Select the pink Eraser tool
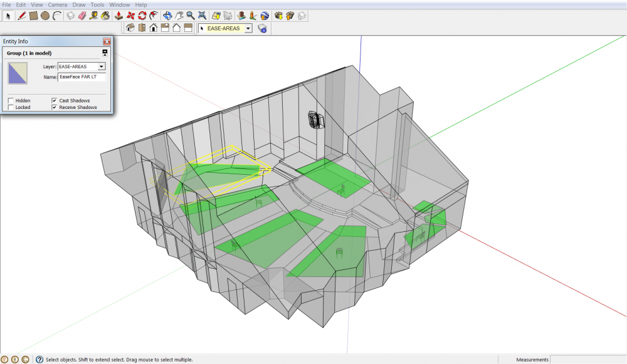Viewport: 627px width, 364px height. point(82,16)
